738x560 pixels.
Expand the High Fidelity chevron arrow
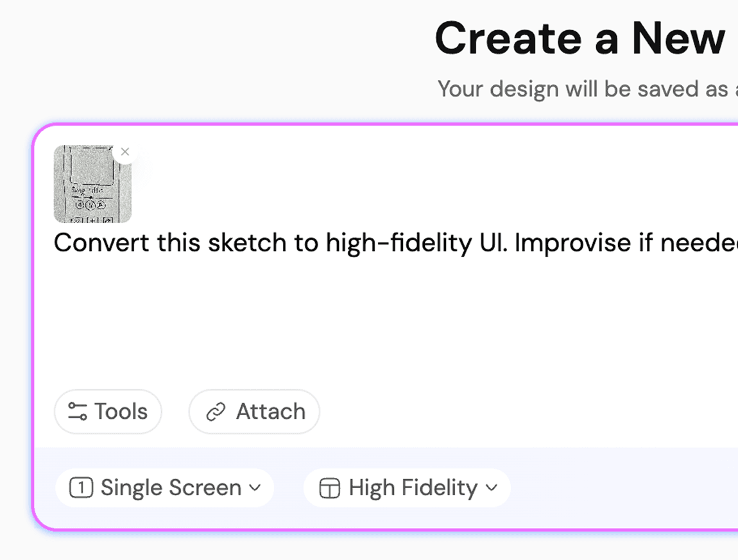pyautogui.click(x=492, y=488)
